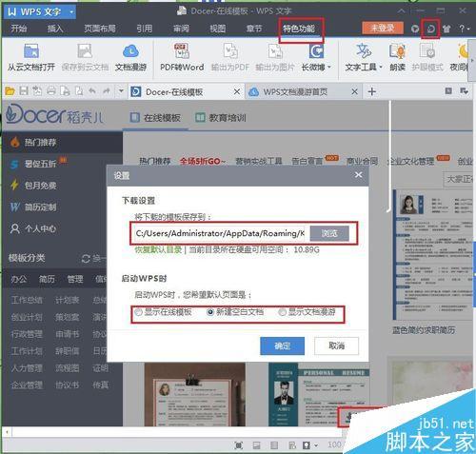Expand the 长微博 dropdown arrow
This screenshot has width=476, height=454.
coord(329,68)
